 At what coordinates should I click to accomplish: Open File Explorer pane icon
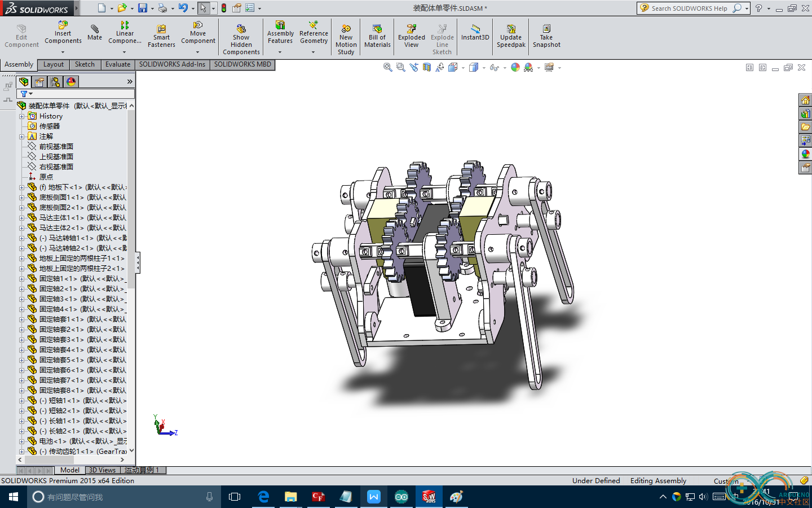click(805, 127)
